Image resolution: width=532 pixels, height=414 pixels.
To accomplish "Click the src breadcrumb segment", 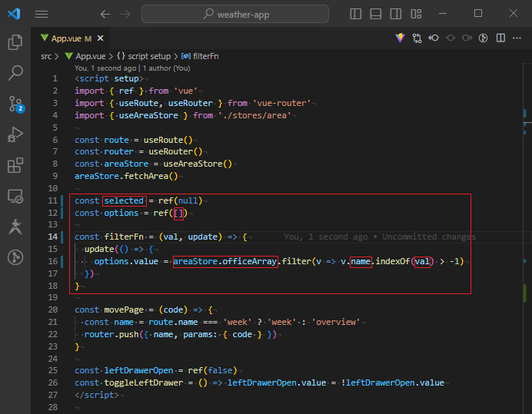I will tap(46, 56).
